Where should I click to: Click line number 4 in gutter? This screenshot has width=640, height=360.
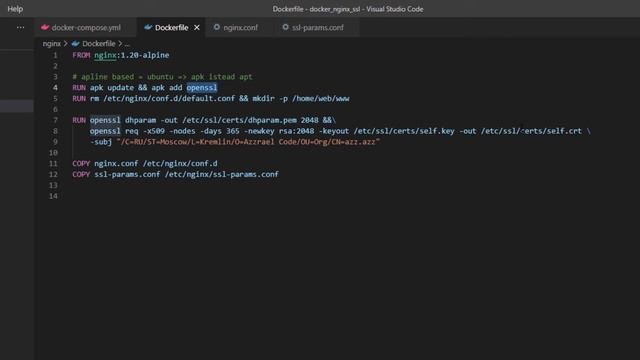55,88
